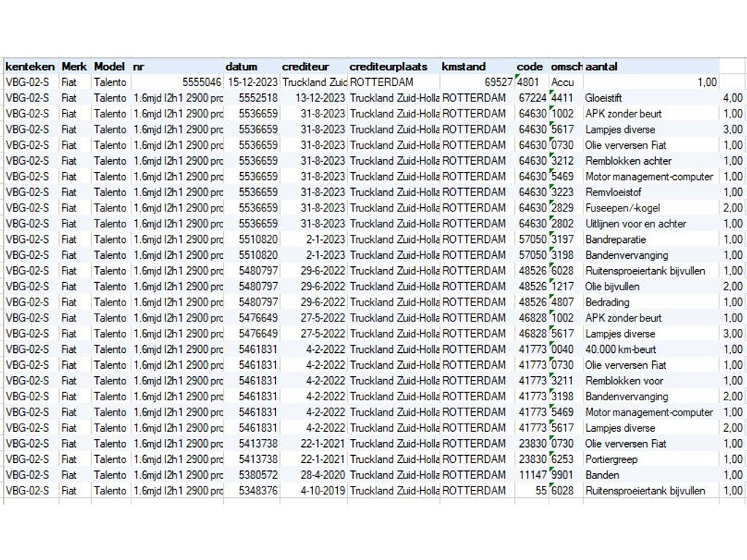Click aantal value 1,00 in the Accu row
The image size is (747, 560).
pos(651,82)
